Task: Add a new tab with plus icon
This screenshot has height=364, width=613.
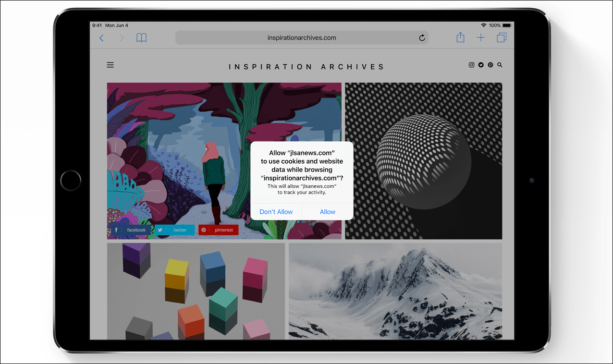Action: coord(480,38)
